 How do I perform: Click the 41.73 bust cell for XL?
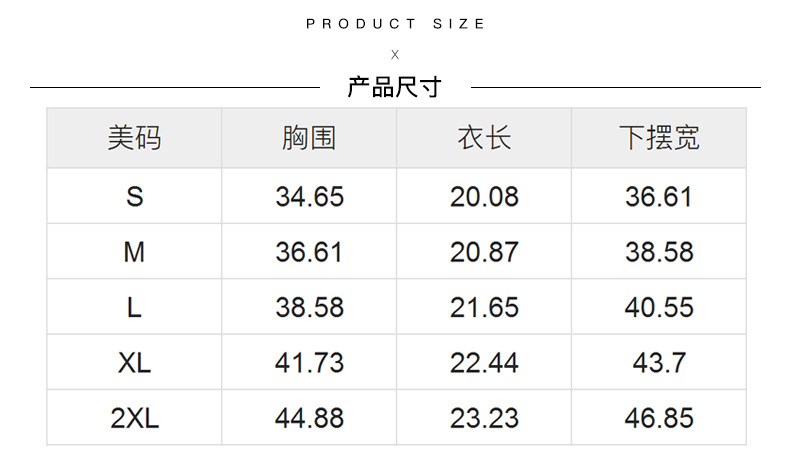pyautogui.click(x=309, y=363)
